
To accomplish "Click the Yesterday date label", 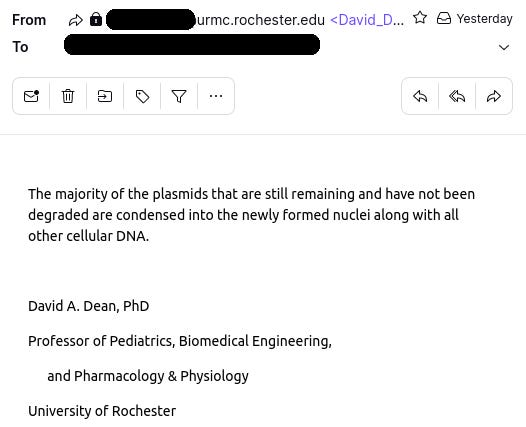I will point(484,18).
